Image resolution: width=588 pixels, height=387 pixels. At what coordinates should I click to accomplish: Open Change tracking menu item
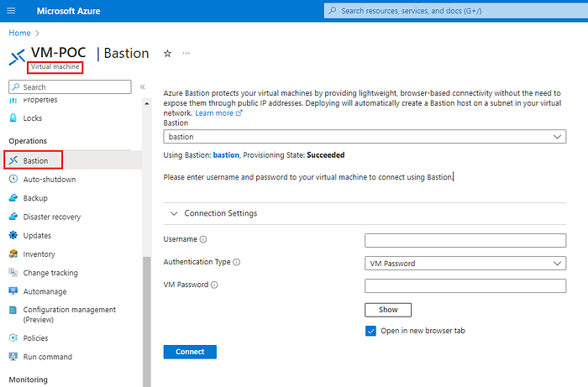[50, 273]
